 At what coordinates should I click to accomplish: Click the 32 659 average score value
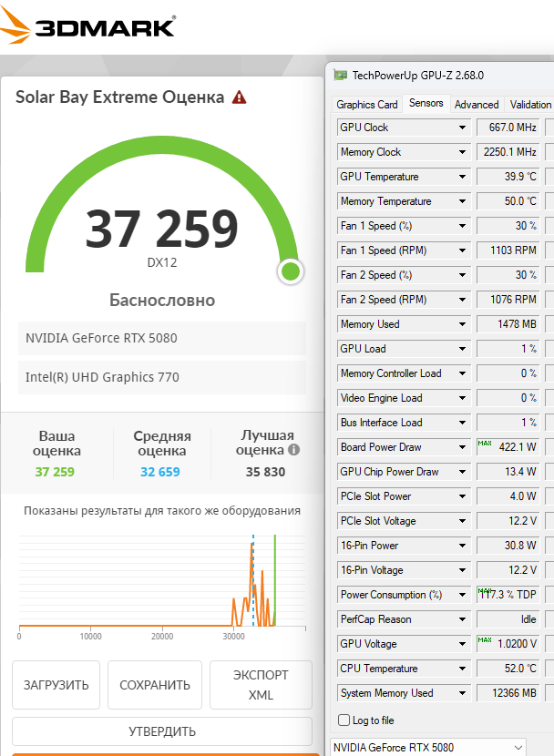coord(160,472)
